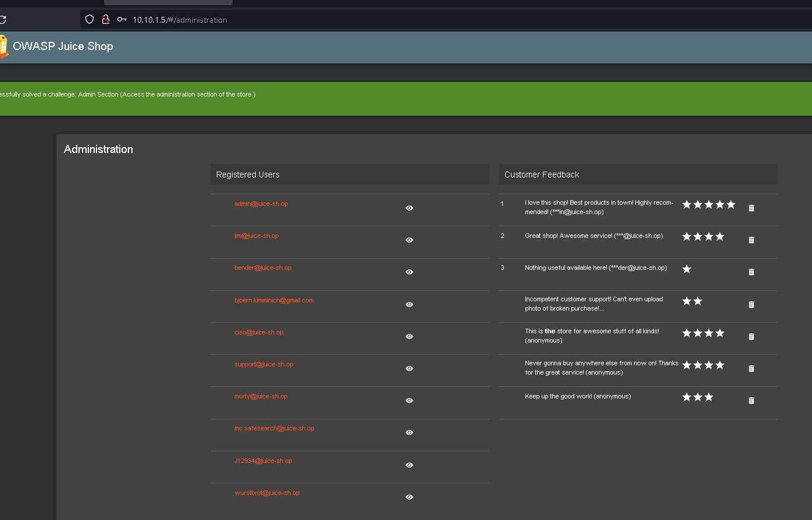The image size is (812, 520).
Task: Delete 'Never gonna buy anywhere else' feedback
Action: click(751, 368)
